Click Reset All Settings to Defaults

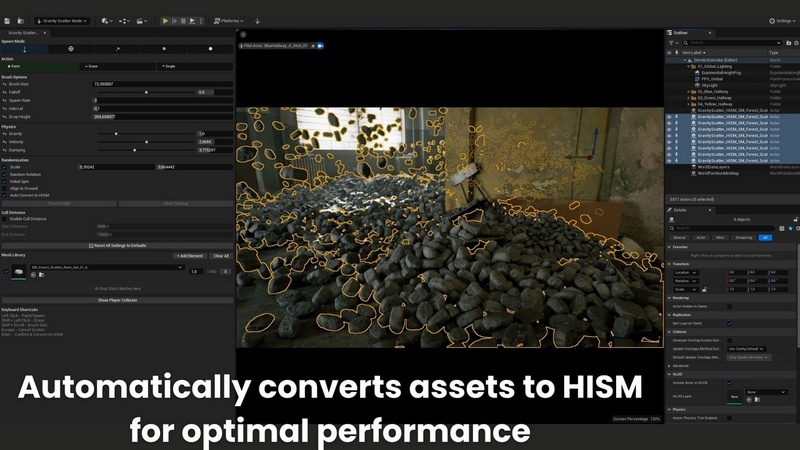click(x=117, y=245)
